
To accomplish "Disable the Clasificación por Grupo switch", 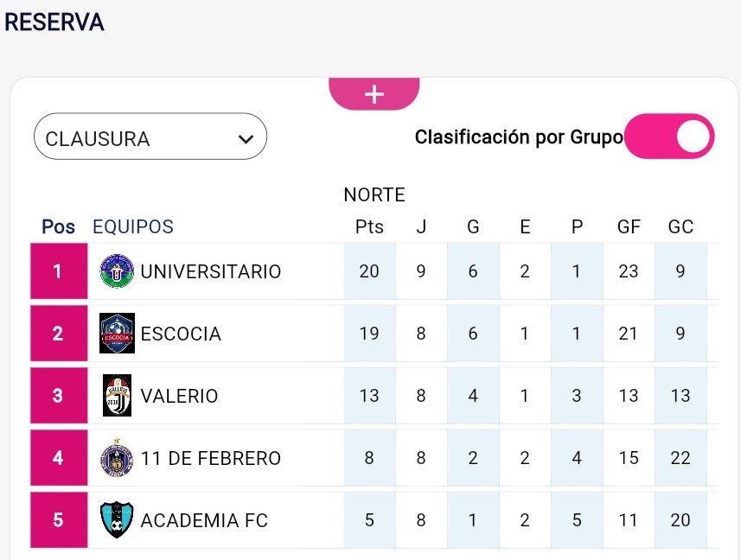I will pos(669,137).
